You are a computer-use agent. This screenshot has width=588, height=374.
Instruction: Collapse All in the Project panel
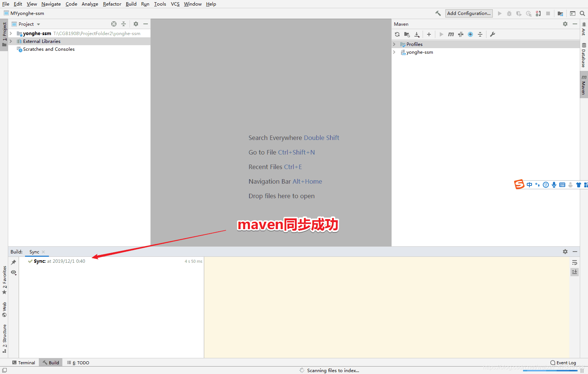[124, 24]
